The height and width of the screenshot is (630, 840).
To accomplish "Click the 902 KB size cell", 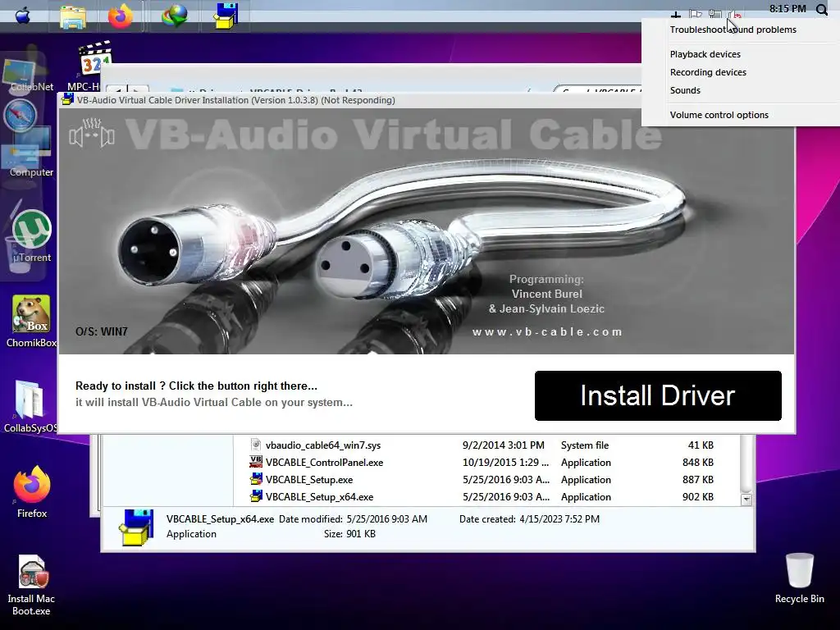I will pyautogui.click(x=697, y=496).
